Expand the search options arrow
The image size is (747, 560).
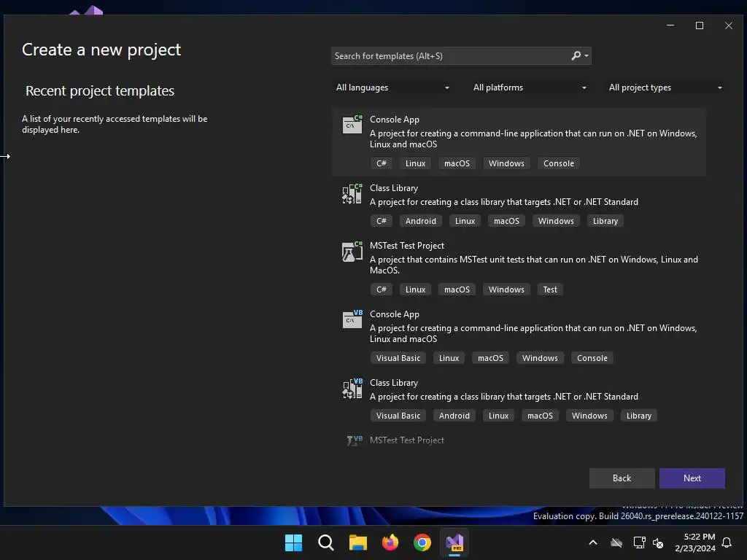click(x=587, y=55)
